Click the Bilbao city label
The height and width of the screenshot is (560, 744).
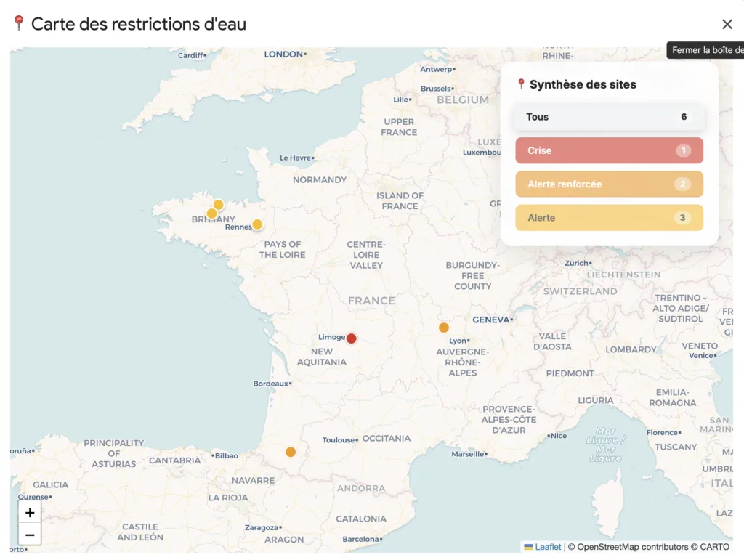(x=227, y=455)
